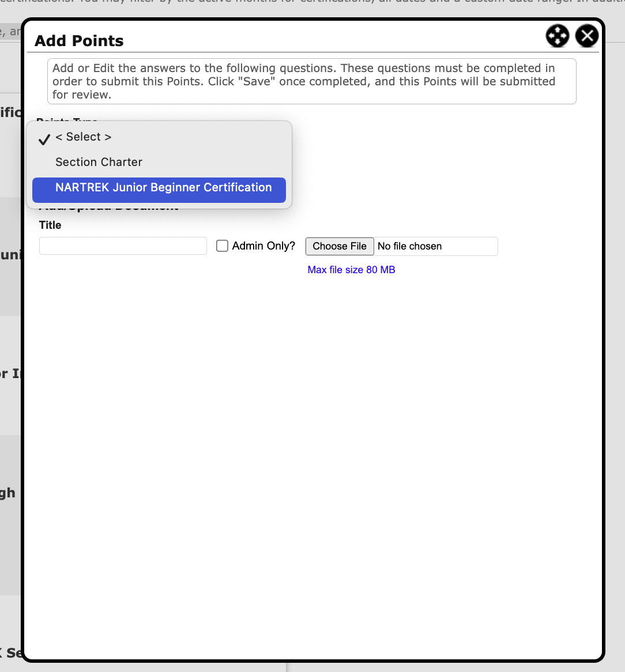Click the No file chosen text

point(409,247)
